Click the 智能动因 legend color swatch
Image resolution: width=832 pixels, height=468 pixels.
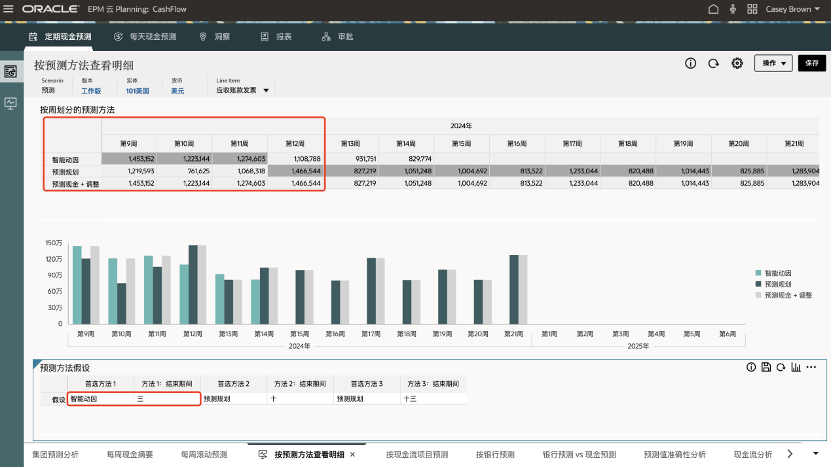coord(758,273)
